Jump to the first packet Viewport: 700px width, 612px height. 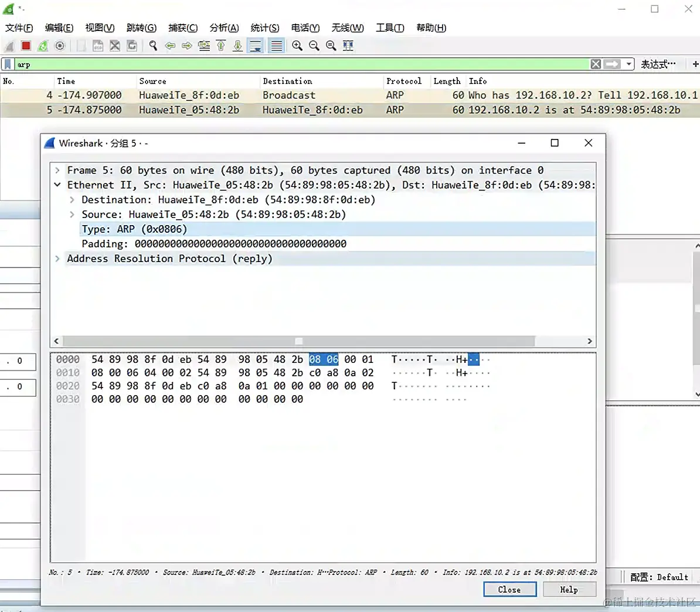(221, 46)
